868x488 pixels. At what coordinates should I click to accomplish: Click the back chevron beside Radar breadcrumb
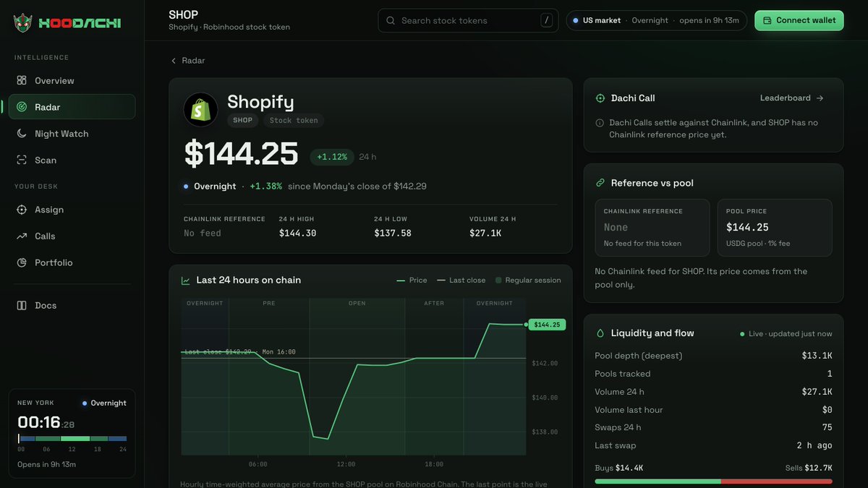pyautogui.click(x=174, y=61)
